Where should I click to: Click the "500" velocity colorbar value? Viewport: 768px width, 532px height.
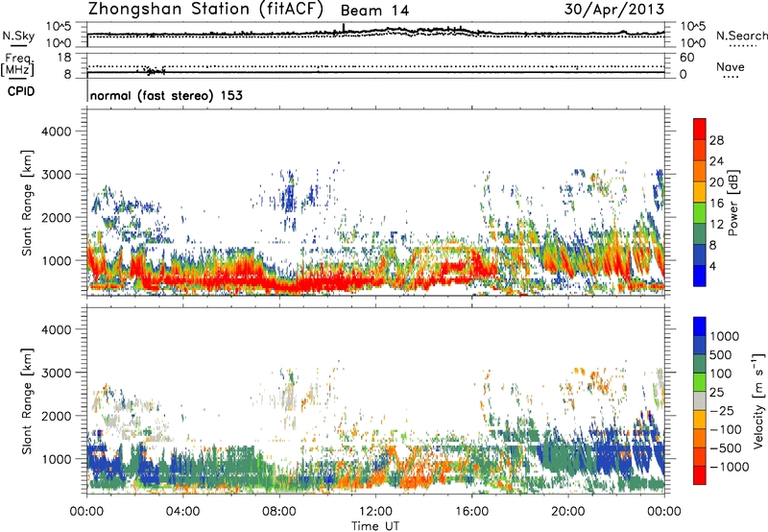pos(721,355)
